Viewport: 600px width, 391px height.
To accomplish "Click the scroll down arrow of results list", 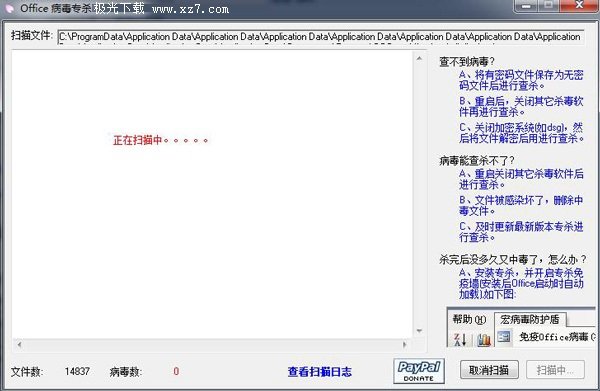I will 419,331.
